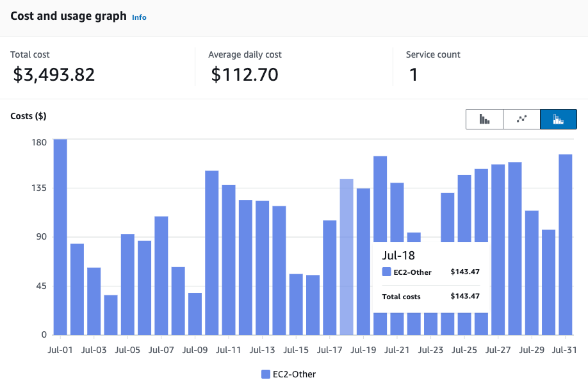
Task: Click the Average daily cost value $112.70
Action: 245,75
